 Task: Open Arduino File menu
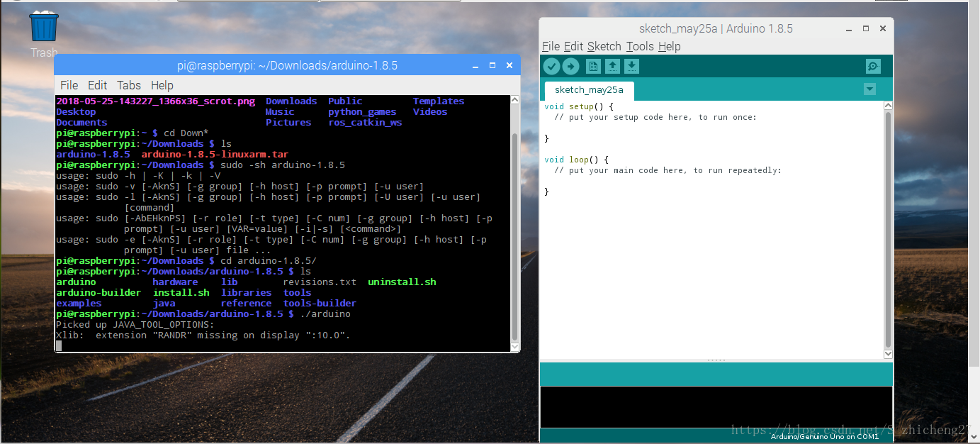pyautogui.click(x=551, y=46)
